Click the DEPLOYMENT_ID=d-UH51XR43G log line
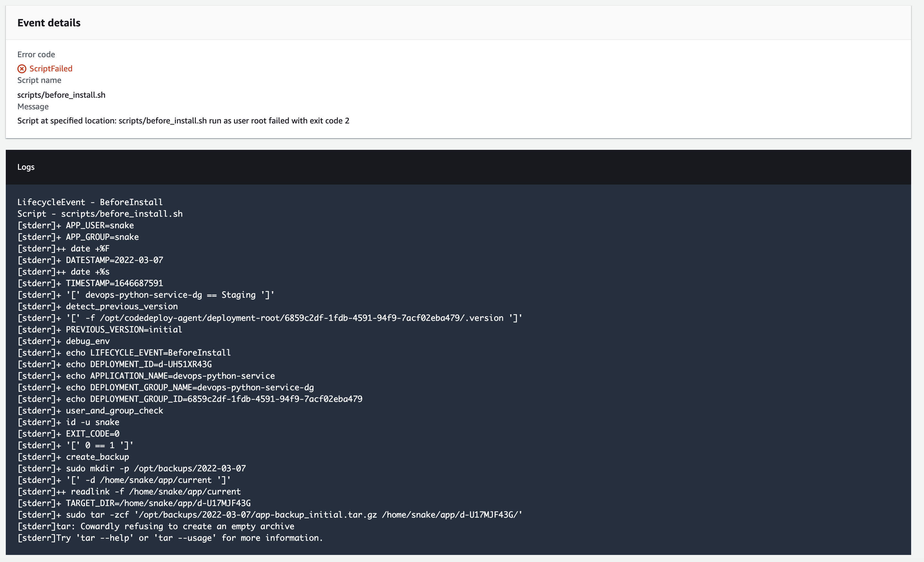The width and height of the screenshot is (924, 562). (114, 364)
